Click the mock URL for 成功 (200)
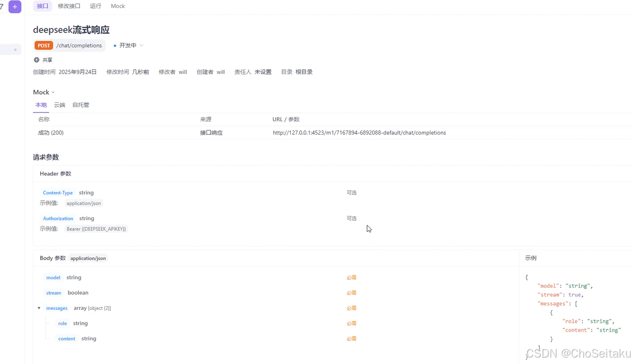This screenshot has width=633, height=364. point(359,133)
